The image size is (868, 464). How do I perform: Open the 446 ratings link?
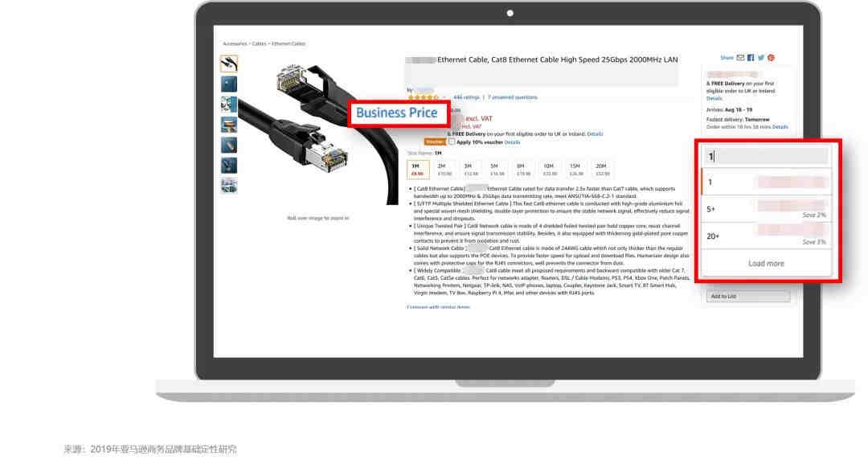[466, 97]
